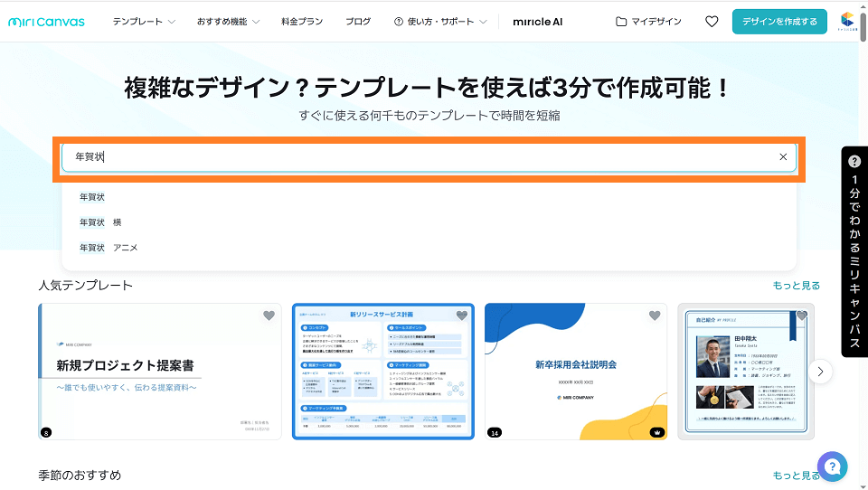
Task: Open the user profile avatar
Action: [847, 22]
